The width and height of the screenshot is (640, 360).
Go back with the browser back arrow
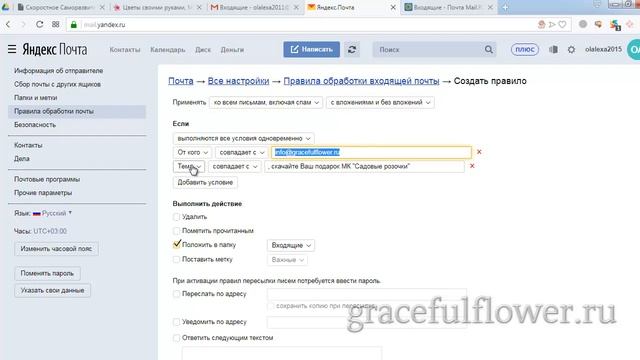pos(8,24)
